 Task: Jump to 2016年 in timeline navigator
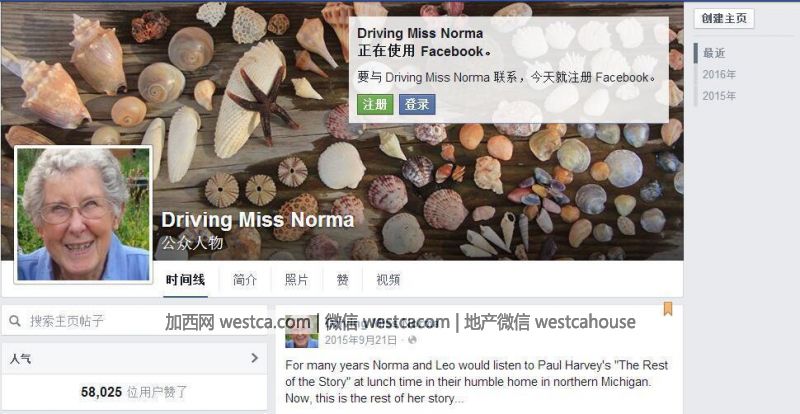coord(719,75)
